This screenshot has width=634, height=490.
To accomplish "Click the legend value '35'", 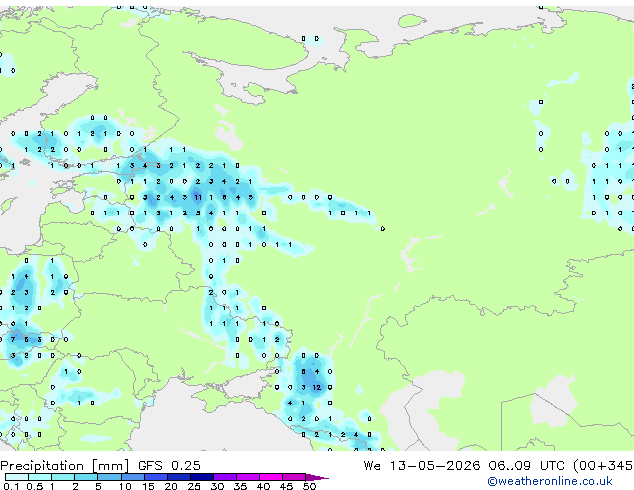I will (240, 486).
